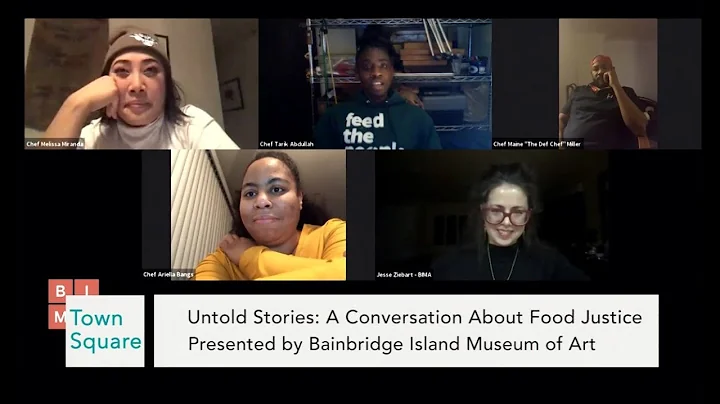
Task: Select Chef Maine Miller's video tile
Action: (596, 84)
